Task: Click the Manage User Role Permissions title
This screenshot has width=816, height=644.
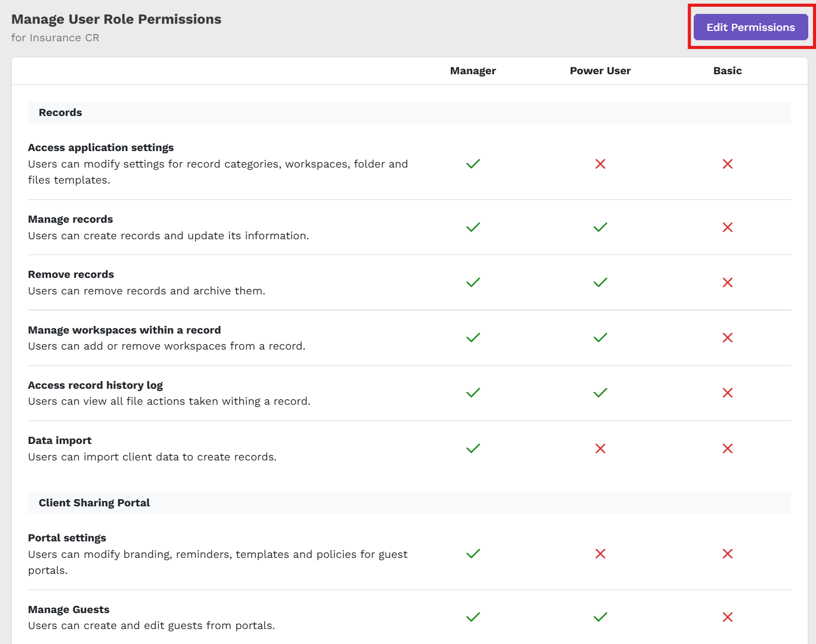Action: tap(117, 19)
